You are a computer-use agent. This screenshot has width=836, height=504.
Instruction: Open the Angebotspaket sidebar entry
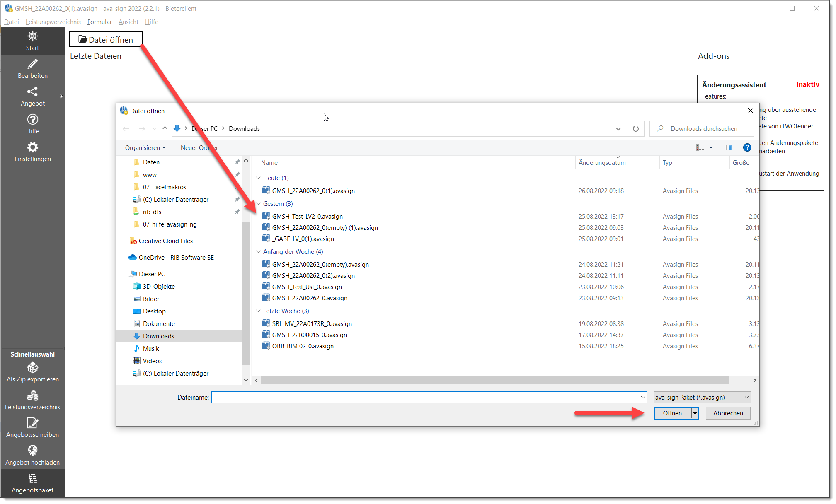[x=32, y=483]
